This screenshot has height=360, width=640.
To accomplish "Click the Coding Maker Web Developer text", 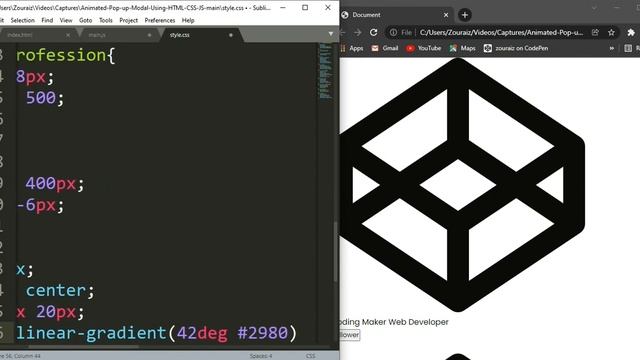I will coord(394,322).
